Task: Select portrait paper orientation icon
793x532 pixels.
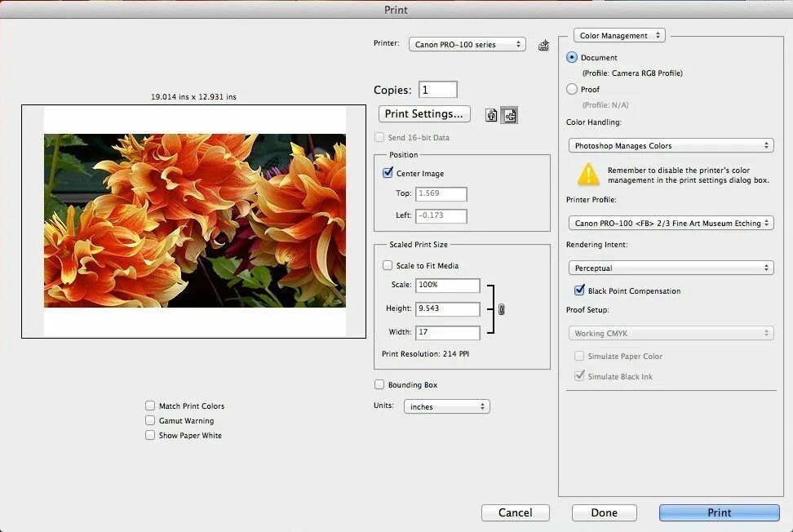Action: (491, 115)
